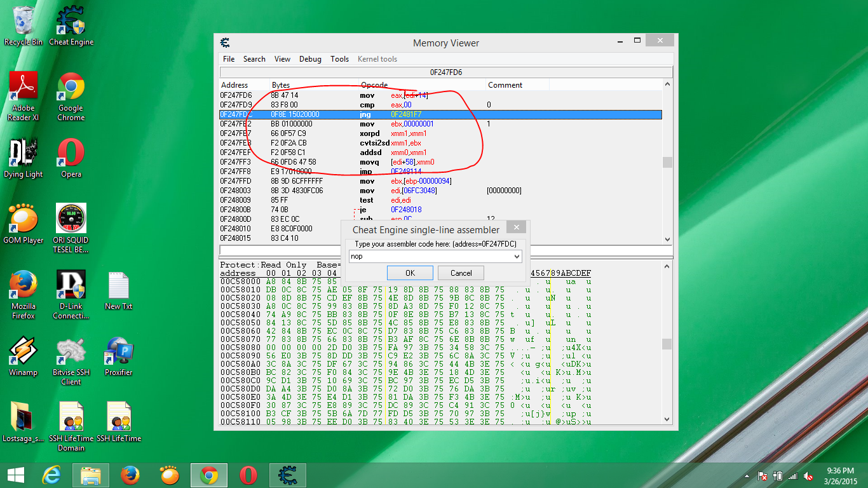Click hex dump row 00C58080
The image size is (868, 488).
pos(406,348)
